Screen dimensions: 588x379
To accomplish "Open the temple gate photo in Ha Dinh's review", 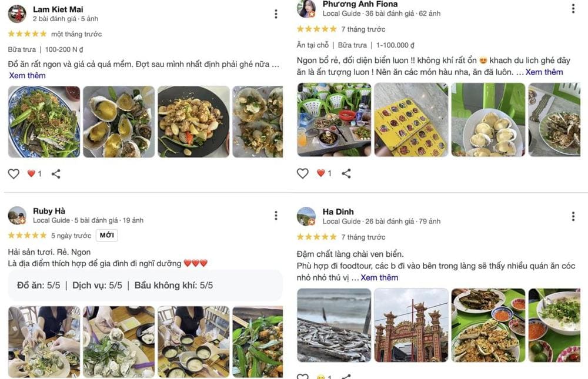I will (410, 325).
